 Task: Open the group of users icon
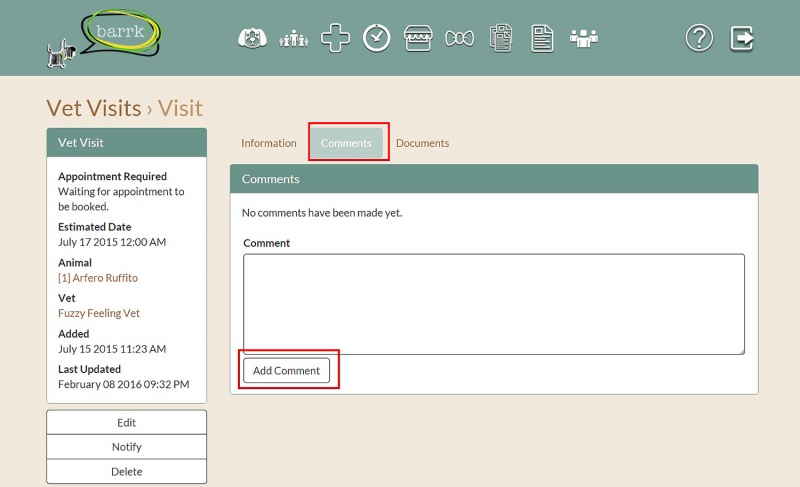[584, 38]
